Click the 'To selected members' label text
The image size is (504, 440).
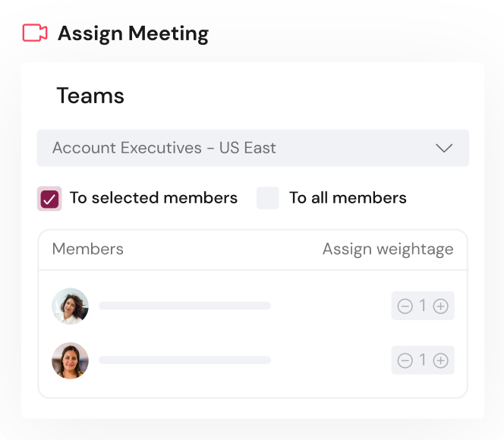(153, 198)
